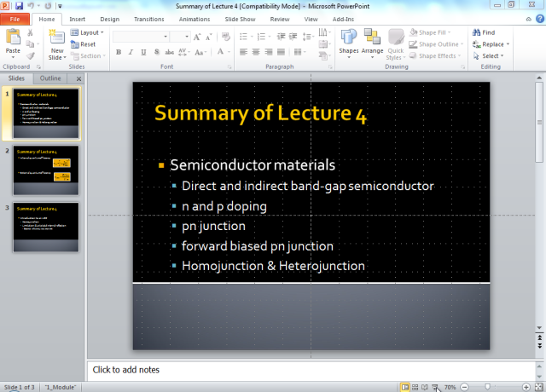
Task: Open the Font Color dropdown arrow
Action: click(x=229, y=52)
